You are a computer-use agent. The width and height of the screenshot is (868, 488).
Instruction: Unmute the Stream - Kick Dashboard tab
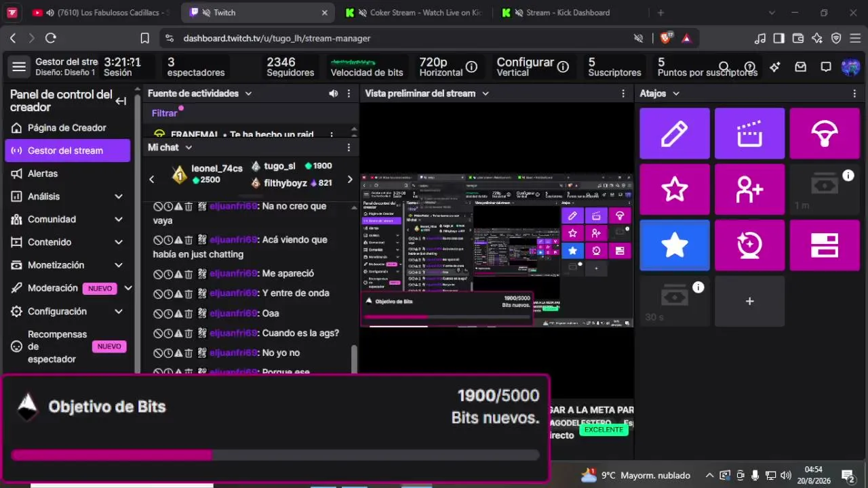(519, 12)
